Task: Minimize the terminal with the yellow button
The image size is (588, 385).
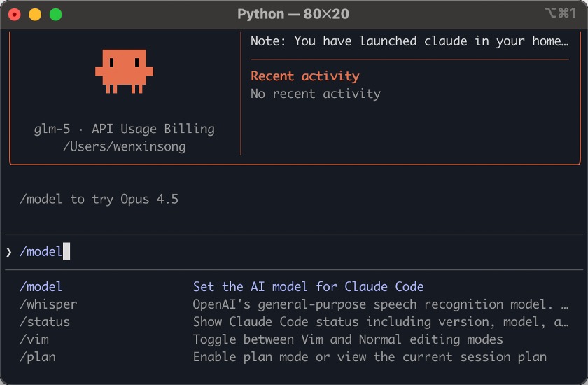Action: tap(35, 14)
